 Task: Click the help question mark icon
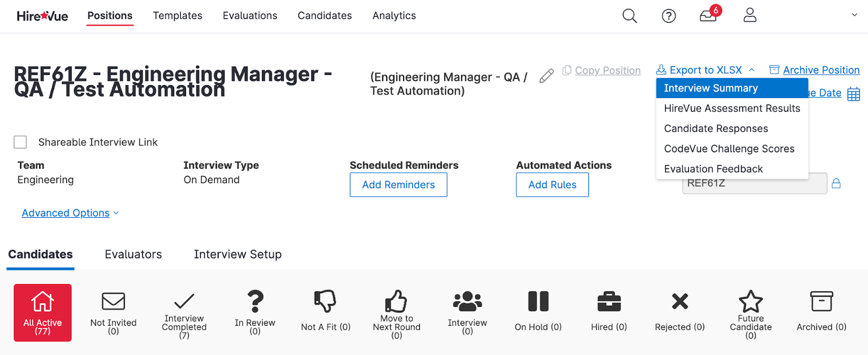(669, 16)
